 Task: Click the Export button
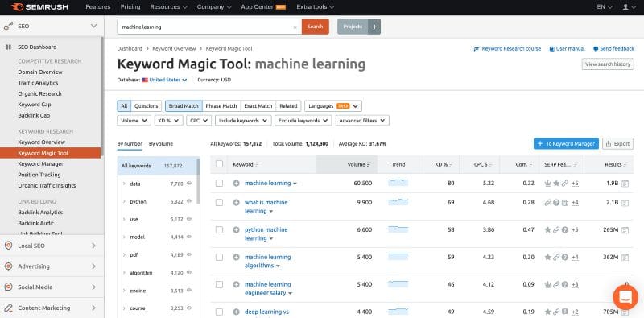click(x=617, y=144)
